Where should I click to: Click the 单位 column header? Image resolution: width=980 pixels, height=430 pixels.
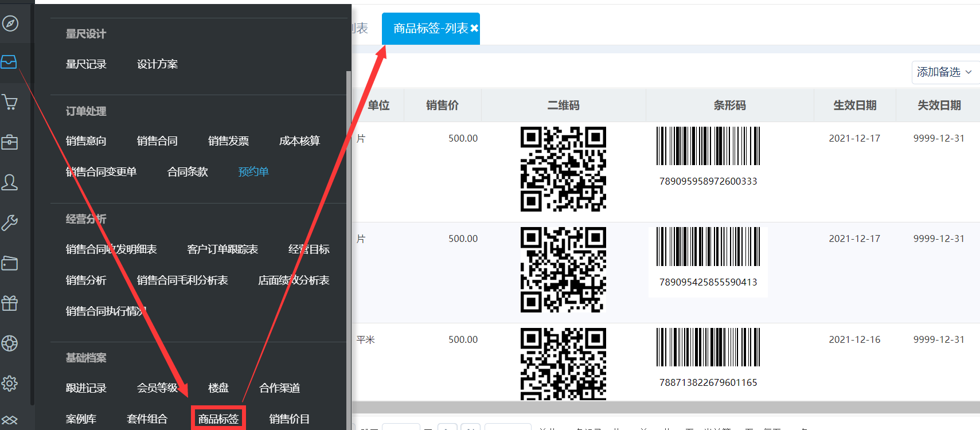pos(378,105)
